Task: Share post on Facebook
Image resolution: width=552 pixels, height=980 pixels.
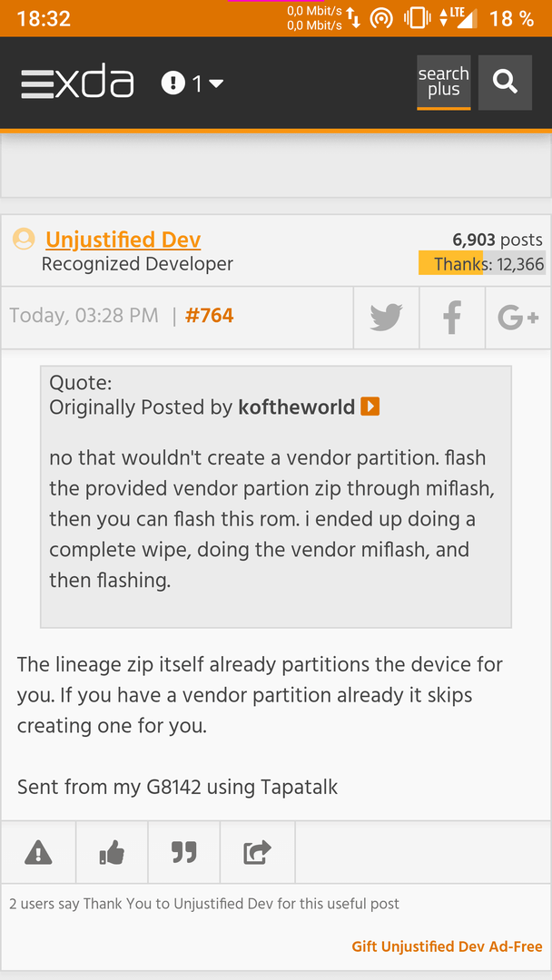Action: 452,318
